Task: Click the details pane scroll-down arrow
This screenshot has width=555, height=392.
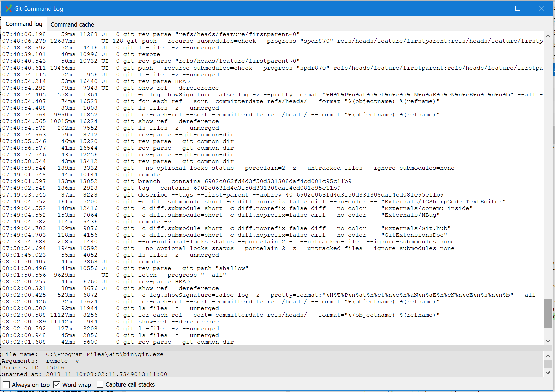Action: coord(548,373)
